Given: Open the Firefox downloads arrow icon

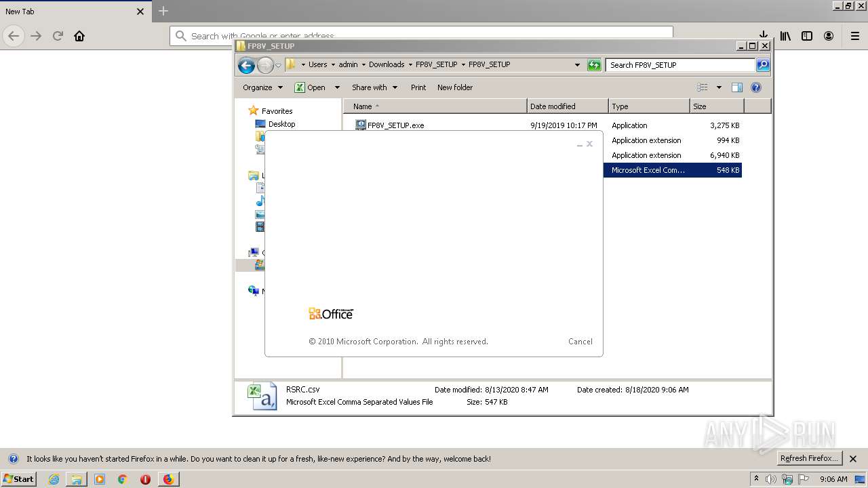Looking at the screenshot, I should pyautogui.click(x=764, y=36).
